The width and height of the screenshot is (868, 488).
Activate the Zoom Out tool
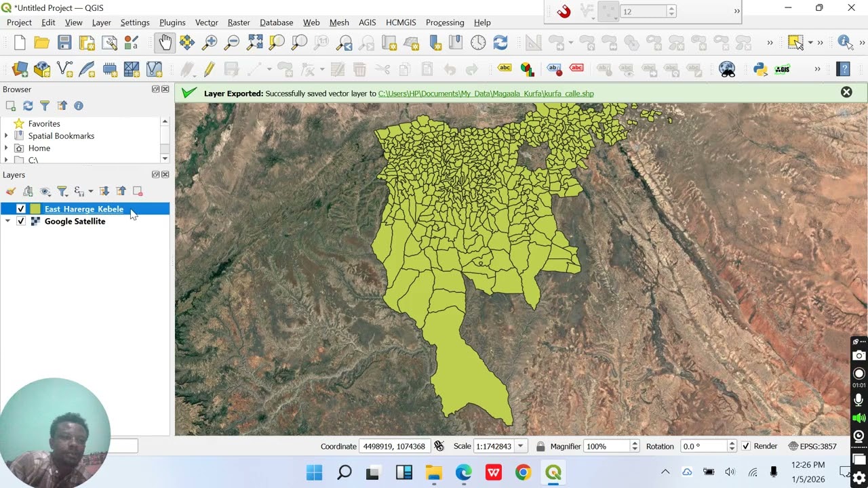click(x=232, y=43)
